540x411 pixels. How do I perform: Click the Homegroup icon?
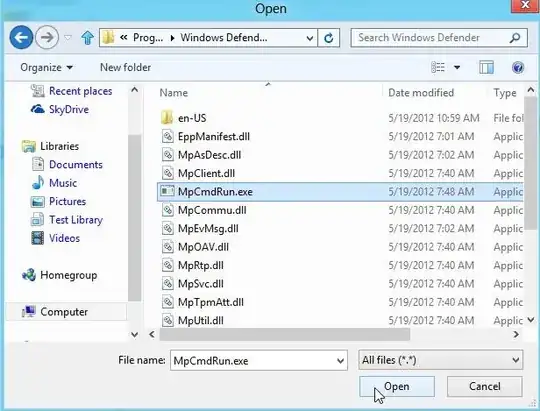[x=29, y=275]
